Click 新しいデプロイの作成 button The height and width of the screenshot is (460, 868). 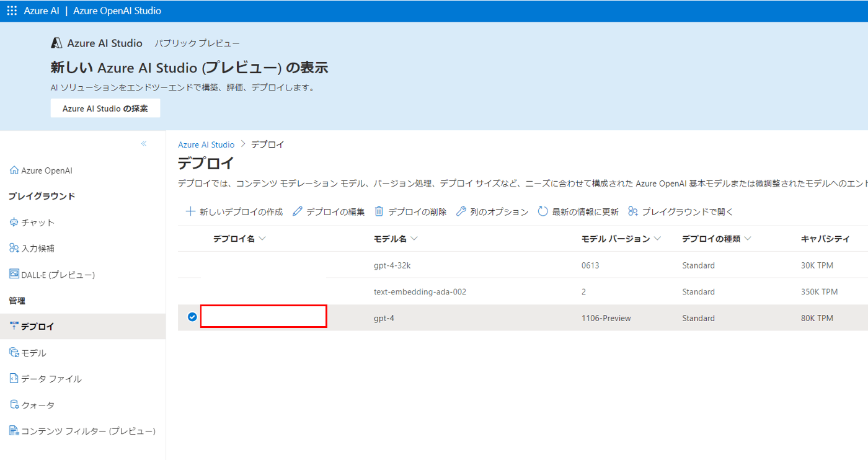(234, 211)
